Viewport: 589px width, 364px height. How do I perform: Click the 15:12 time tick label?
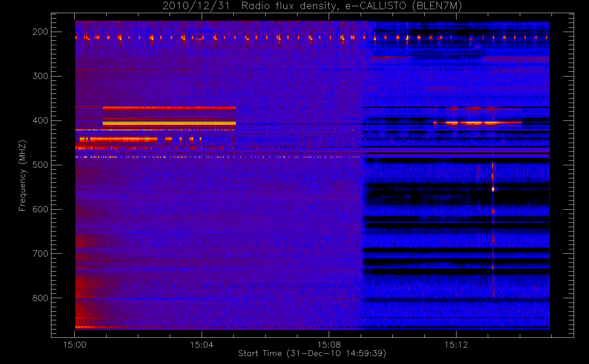pos(456,345)
